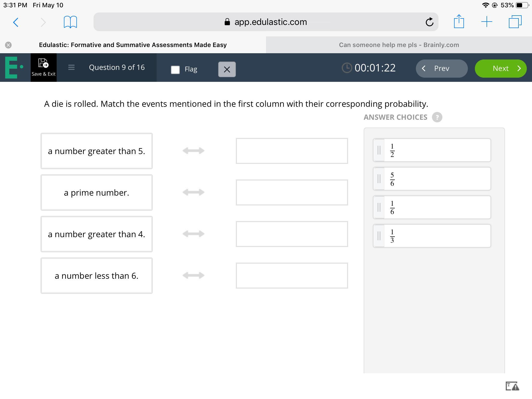The width and height of the screenshot is (532, 399).
Task: Open the Safari bookmarks book icon
Action: coord(70,22)
